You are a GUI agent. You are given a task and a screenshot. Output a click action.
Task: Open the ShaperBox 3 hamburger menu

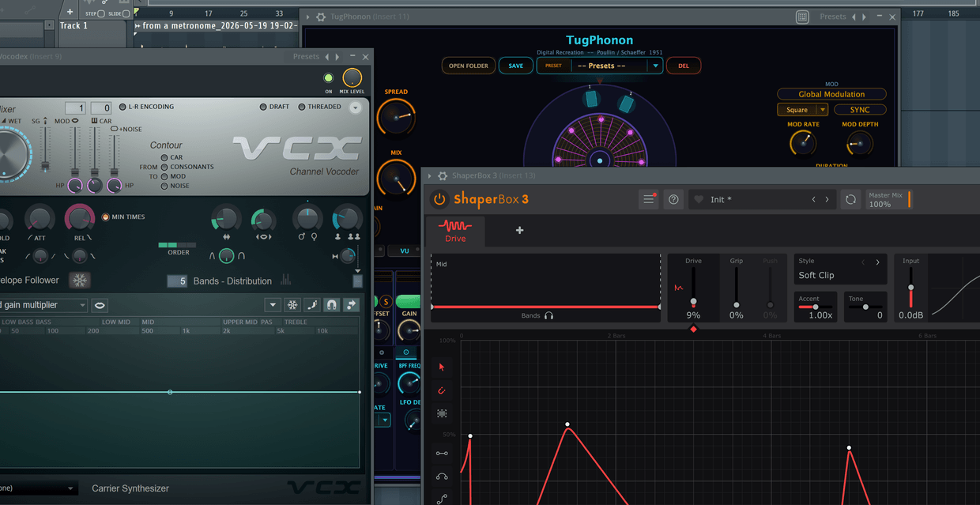point(649,199)
